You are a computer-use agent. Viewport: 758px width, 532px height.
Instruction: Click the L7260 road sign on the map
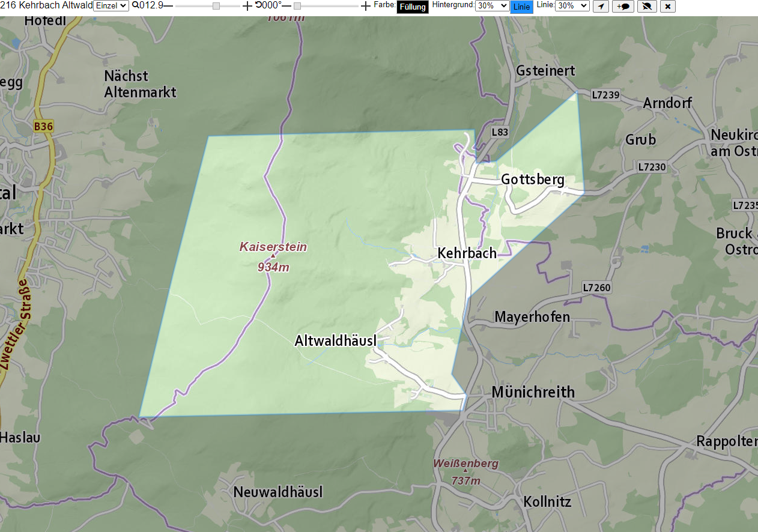point(596,288)
